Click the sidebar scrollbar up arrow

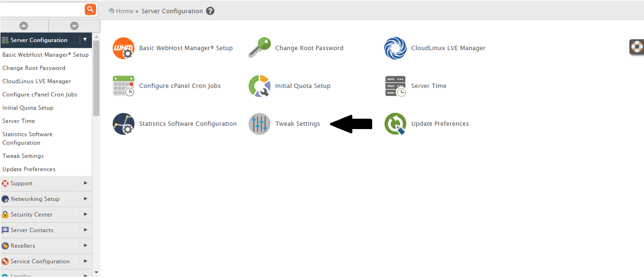coord(96,36)
